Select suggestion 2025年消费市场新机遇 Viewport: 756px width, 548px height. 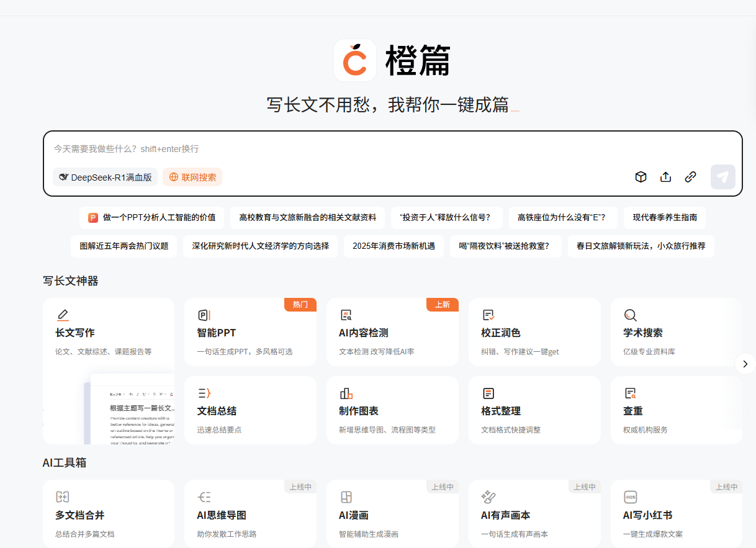(394, 246)
